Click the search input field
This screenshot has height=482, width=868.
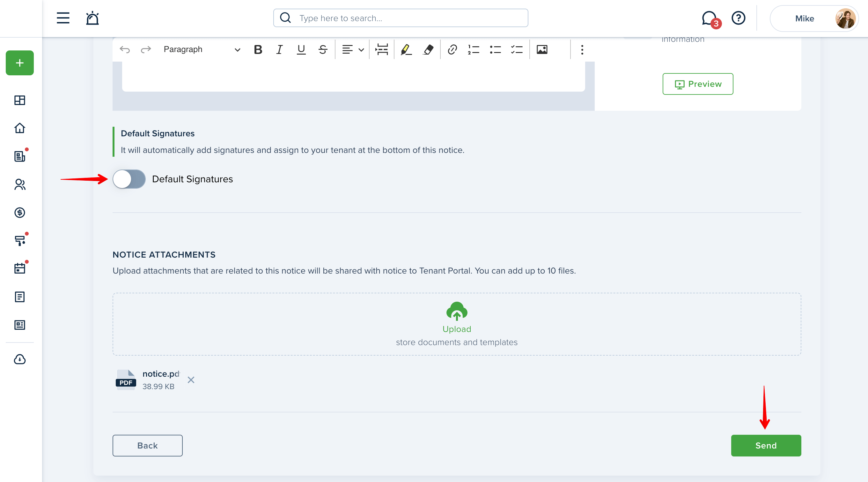coord(401,18)
